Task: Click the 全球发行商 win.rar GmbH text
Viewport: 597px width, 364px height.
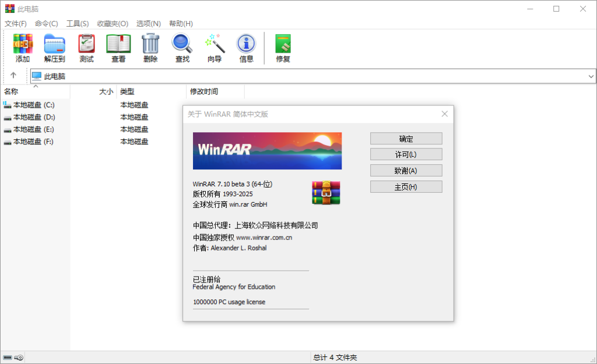Action: coord(230,204)
